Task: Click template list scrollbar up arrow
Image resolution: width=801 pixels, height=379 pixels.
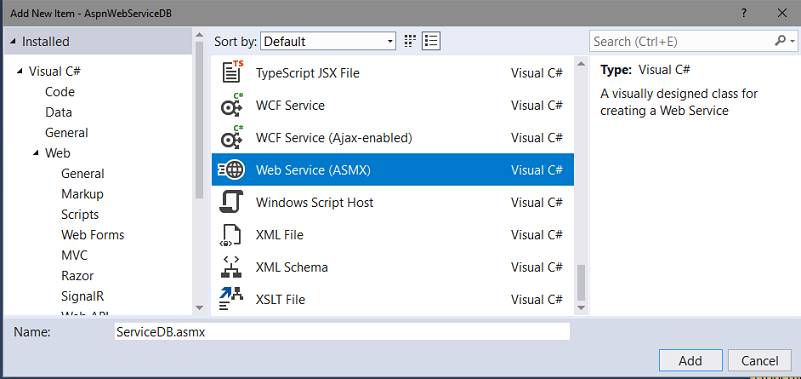Action: click(x=581, y=64)
